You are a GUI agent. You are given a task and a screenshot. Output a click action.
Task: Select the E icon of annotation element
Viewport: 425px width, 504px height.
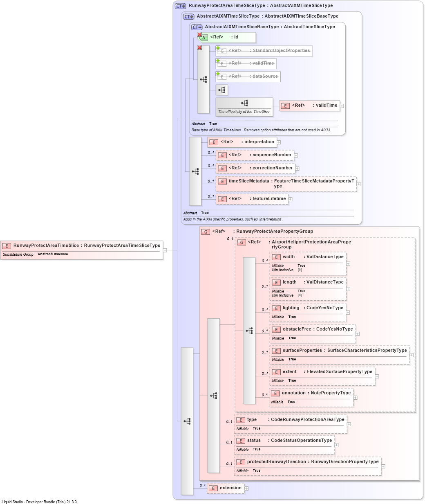pos(275,393)
